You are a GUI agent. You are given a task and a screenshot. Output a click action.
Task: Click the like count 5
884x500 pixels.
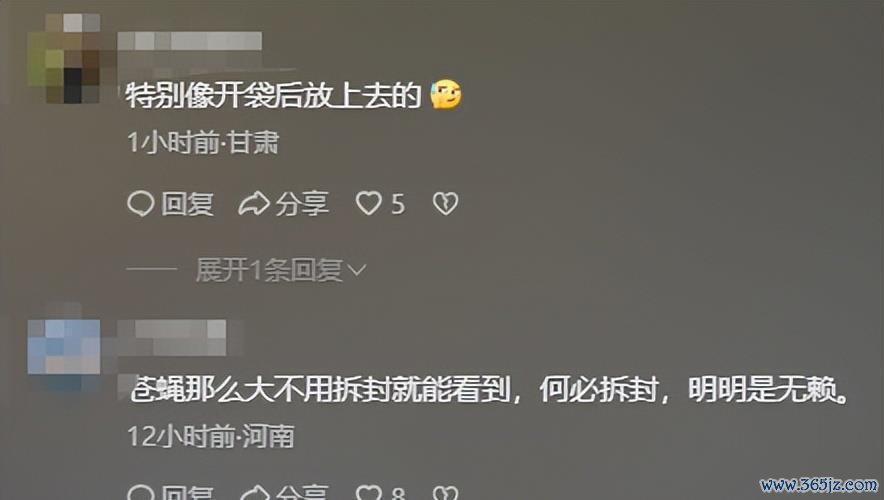tap(398, 204)
